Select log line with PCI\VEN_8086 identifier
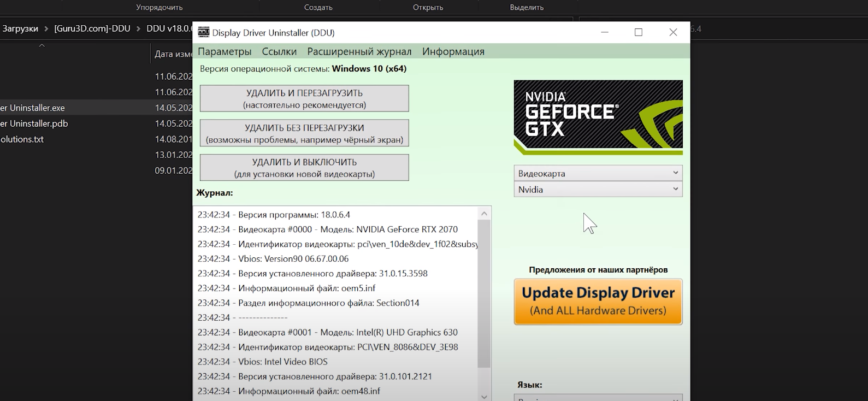Image resolution: width=868 pixels, height=401 pixels. coord(328,347)
